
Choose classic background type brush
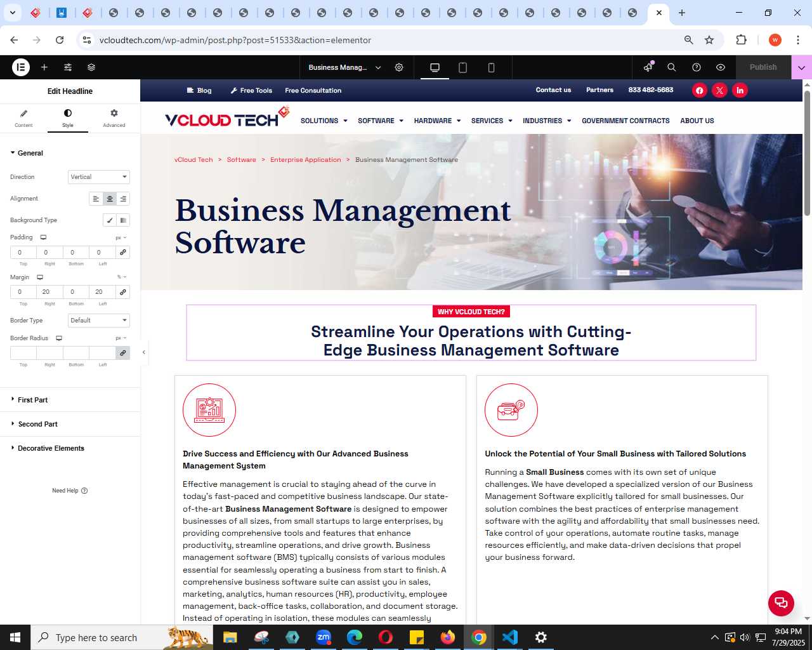tap(110, 220)
